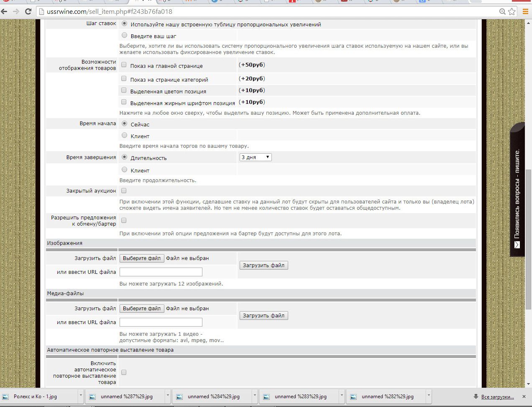The height and width of the screenshot is (407, 532).
Task: Open the Chrome menu icon
Action: pyautogui.click(x=525, y=12)
